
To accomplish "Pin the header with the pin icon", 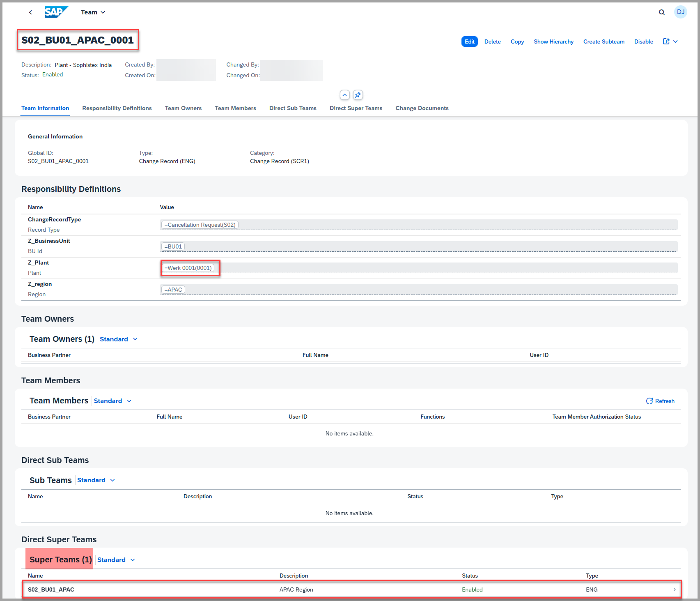I will click(358, 95).
